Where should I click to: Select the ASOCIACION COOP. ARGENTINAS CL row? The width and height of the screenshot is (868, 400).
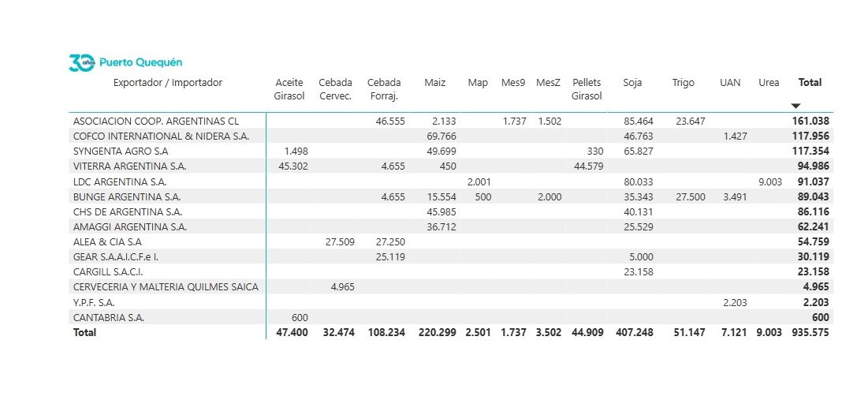pyautogui.click(x=451, y=121)
